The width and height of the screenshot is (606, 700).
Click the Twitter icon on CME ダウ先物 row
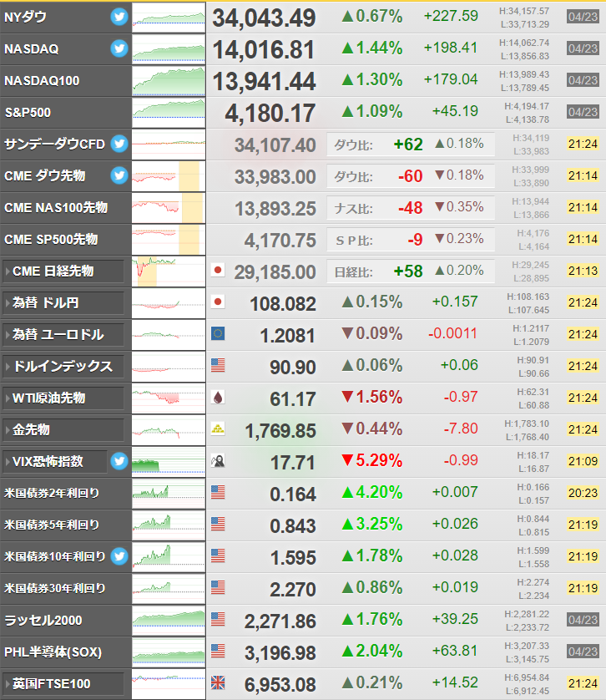[x=119, y=175]
